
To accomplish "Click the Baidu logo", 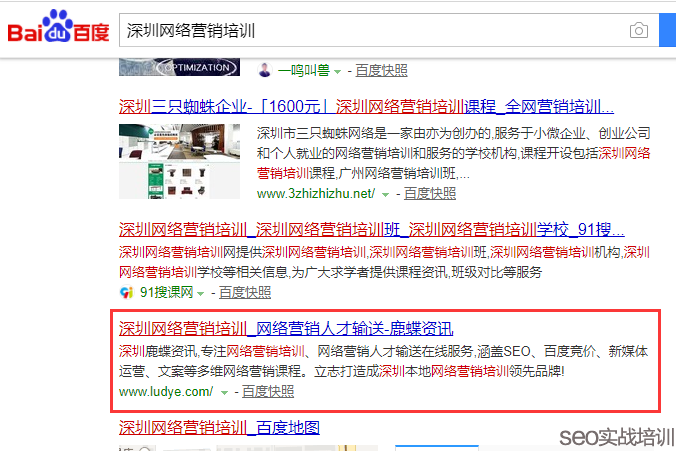I will (x=58, y=30).
